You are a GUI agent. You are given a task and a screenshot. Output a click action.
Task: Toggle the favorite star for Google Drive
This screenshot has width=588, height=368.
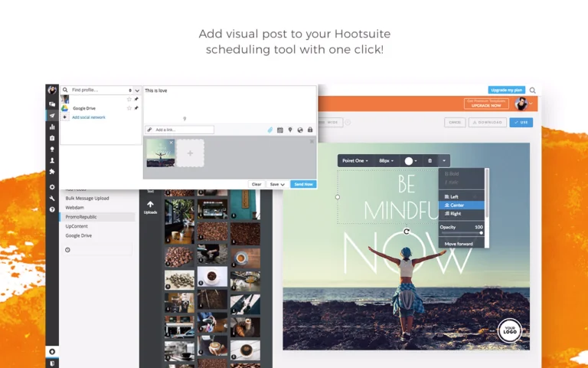[129, 108]
